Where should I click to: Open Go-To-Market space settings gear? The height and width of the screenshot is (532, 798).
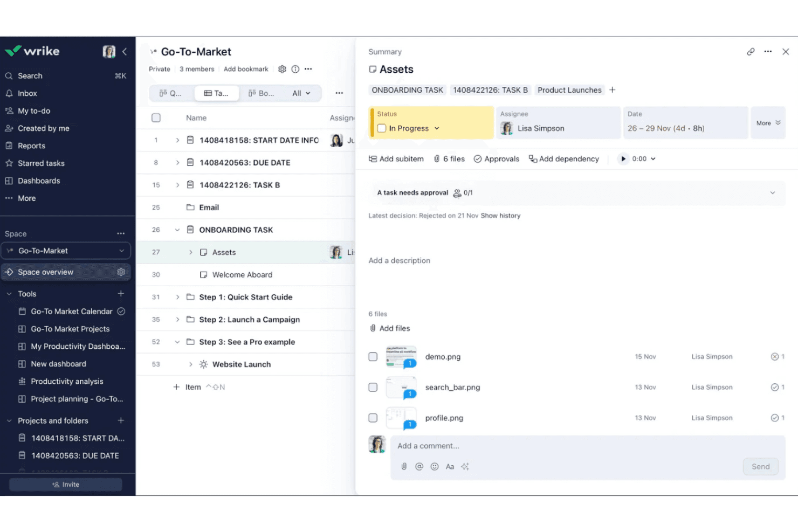(282, 69)
